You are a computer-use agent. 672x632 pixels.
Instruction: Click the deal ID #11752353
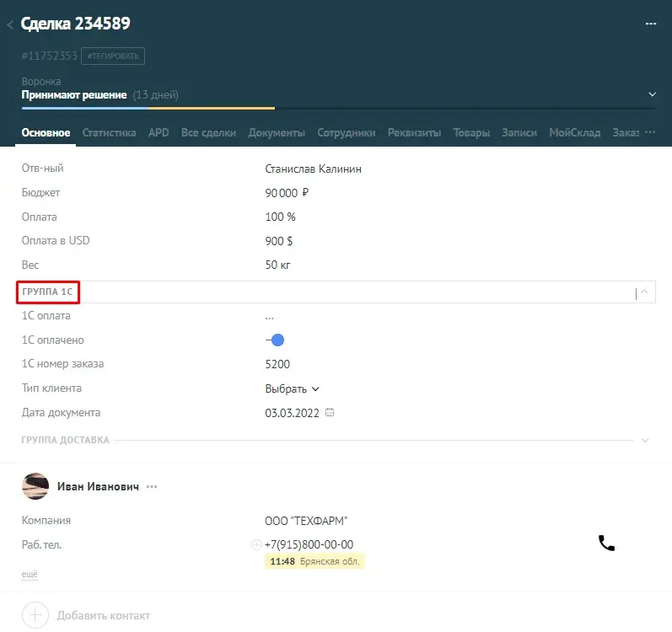point(49,56)
